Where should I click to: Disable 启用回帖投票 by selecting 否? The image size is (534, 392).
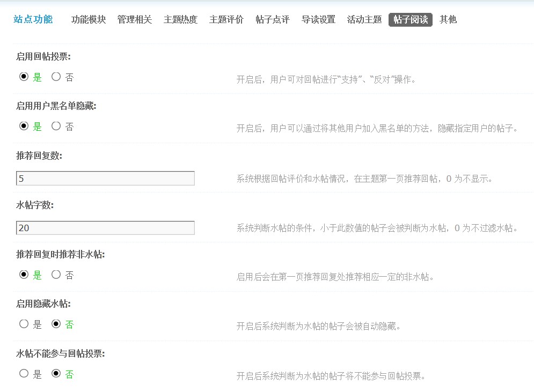pyautogui.click(x=56, y=77)
